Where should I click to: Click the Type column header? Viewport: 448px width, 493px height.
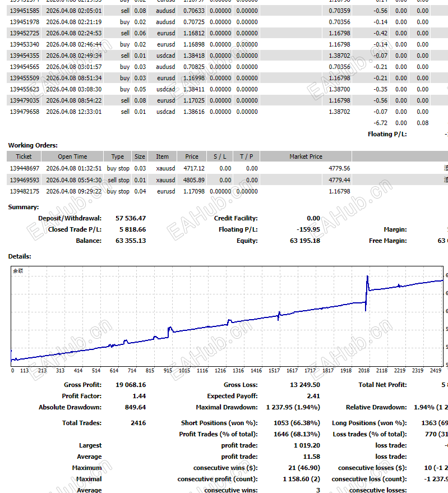click(117, 156)
